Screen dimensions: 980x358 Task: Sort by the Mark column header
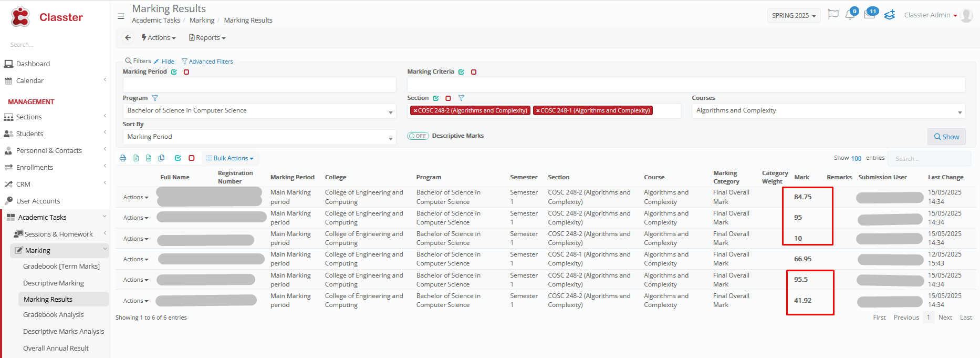coord(801,178)
